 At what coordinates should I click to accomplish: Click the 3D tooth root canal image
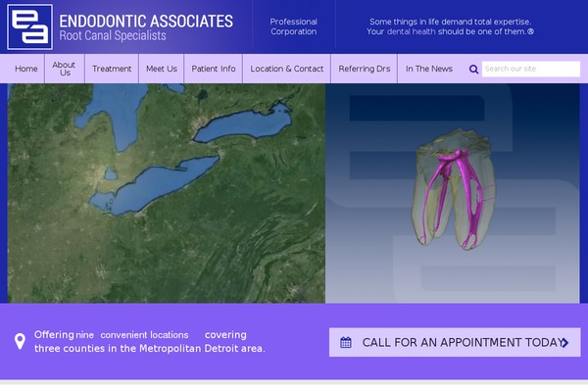point(454,189)
